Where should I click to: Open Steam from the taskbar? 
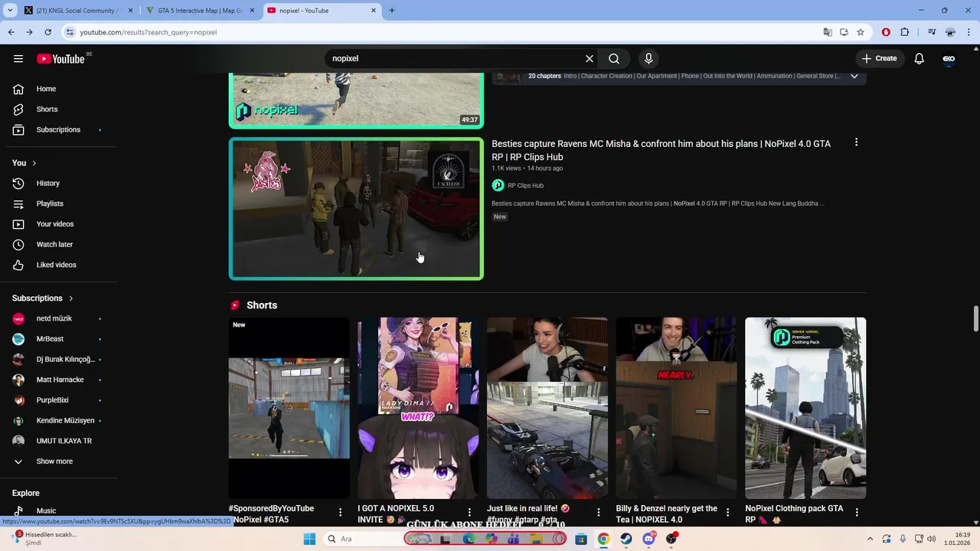(626, 539)
